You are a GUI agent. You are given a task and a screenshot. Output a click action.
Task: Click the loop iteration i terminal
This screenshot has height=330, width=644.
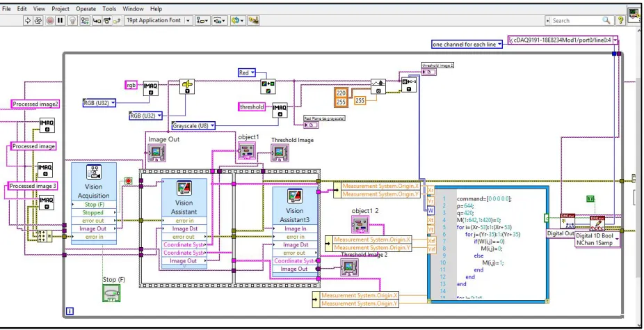70,311
